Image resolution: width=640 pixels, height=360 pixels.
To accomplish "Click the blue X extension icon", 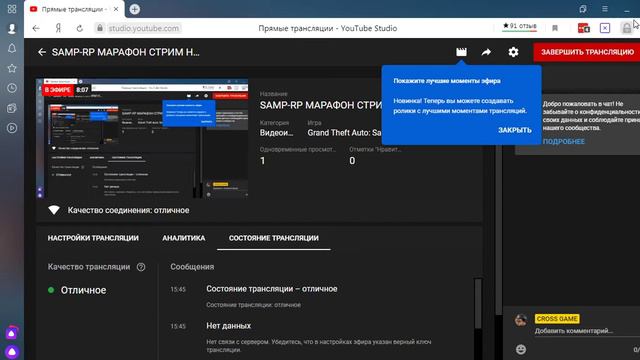I will tap(605, 28).
